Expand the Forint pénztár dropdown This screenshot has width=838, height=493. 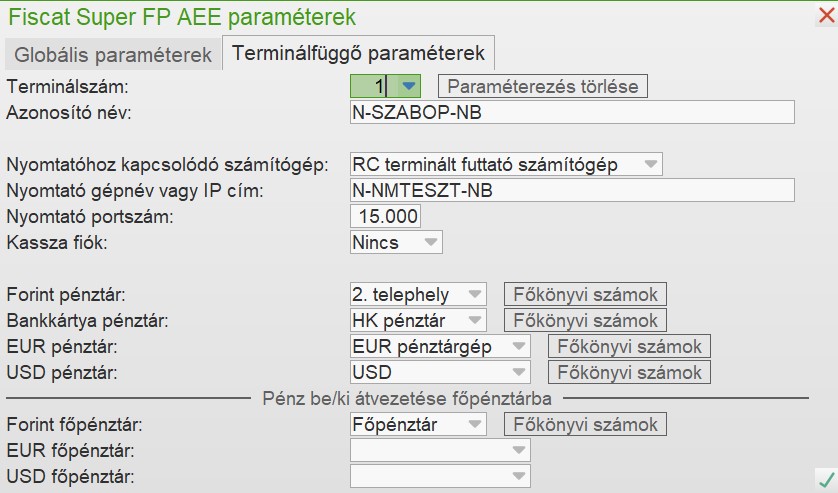point(475,295)
